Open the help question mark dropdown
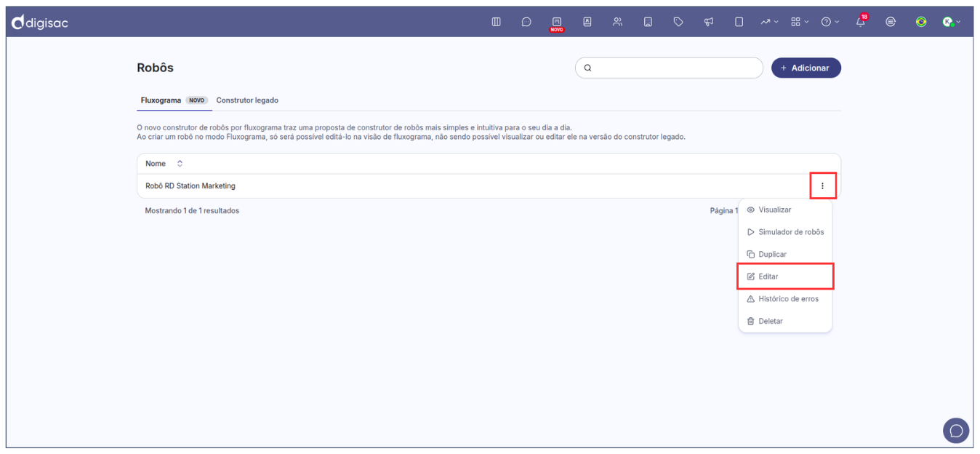 (x=830, y=22)
